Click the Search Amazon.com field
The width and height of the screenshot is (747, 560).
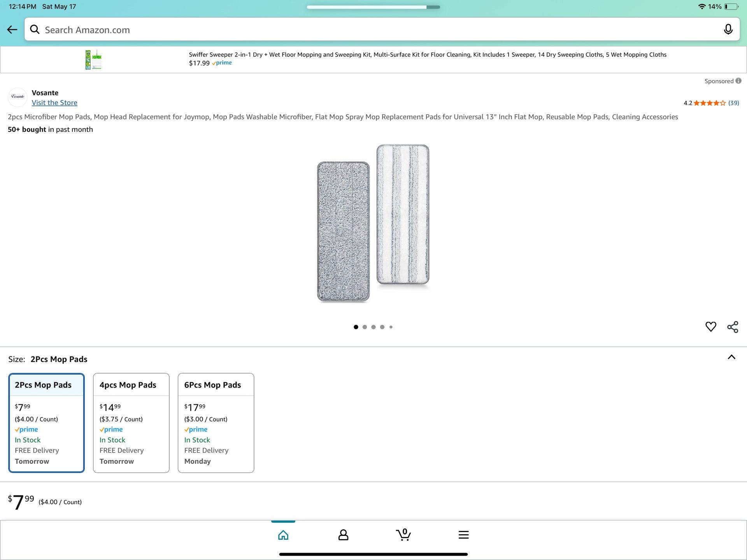pos(382,30)
